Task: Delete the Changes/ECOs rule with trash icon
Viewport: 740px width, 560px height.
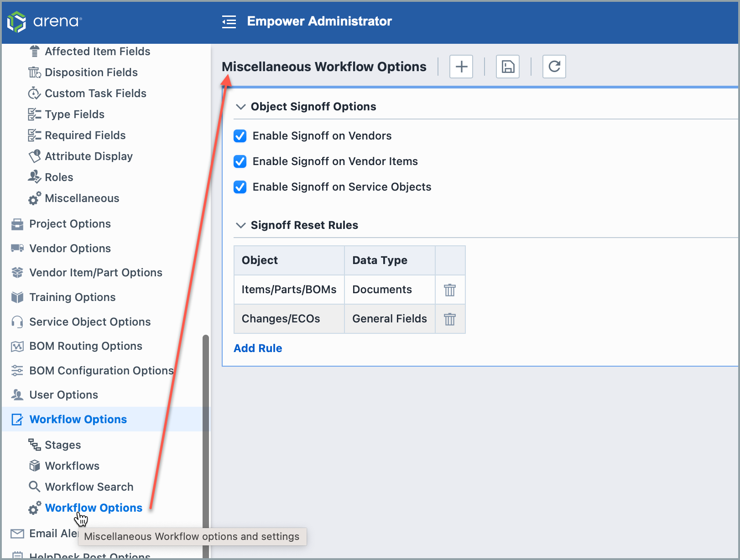Action: (450, 319)
